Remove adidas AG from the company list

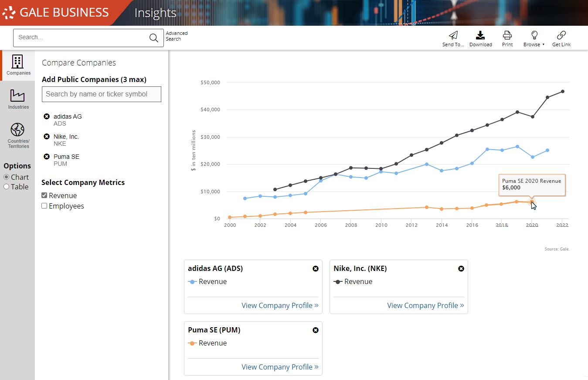(47, 116)
